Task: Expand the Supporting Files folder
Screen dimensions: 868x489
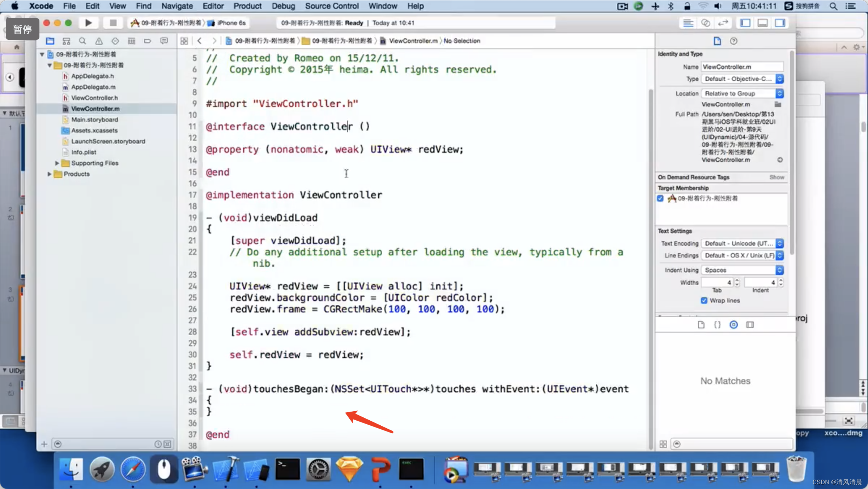Action: coord(57,163)
